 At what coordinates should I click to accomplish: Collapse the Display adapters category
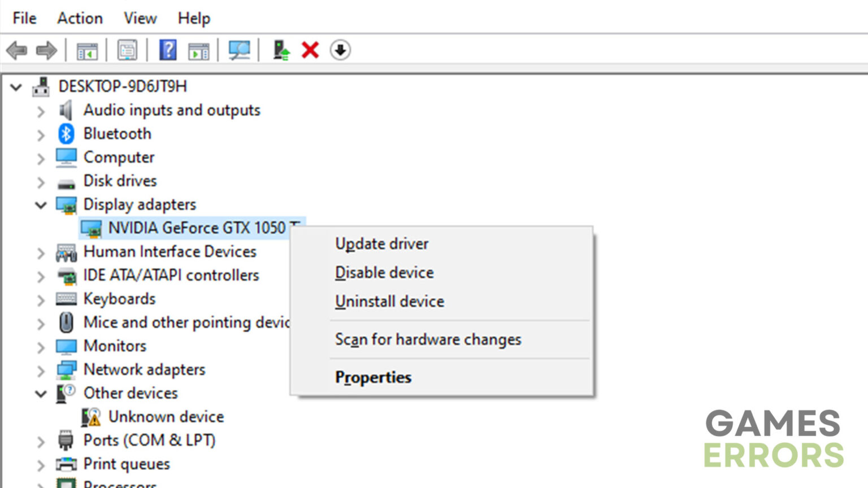coord(40,204)
